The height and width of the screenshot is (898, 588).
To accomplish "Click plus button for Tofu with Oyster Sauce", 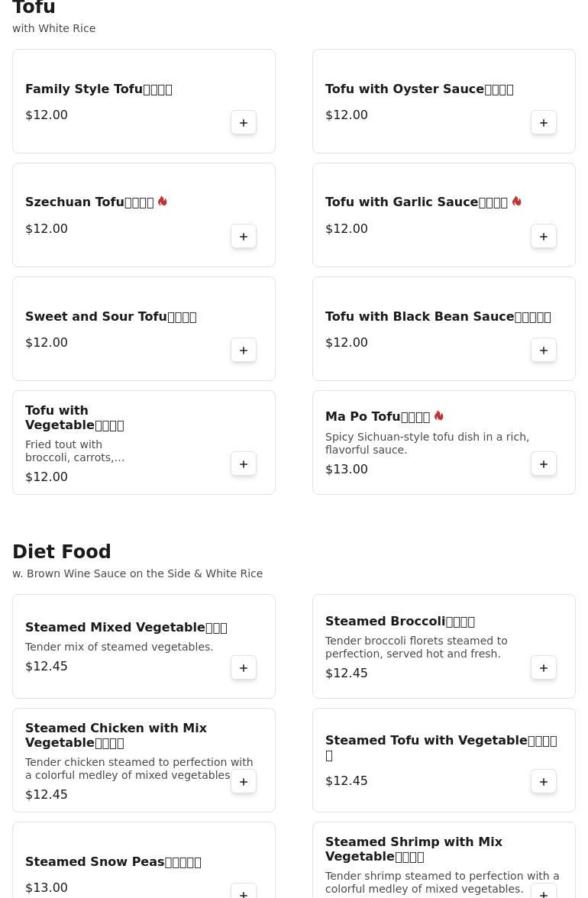I will [544, 123].
